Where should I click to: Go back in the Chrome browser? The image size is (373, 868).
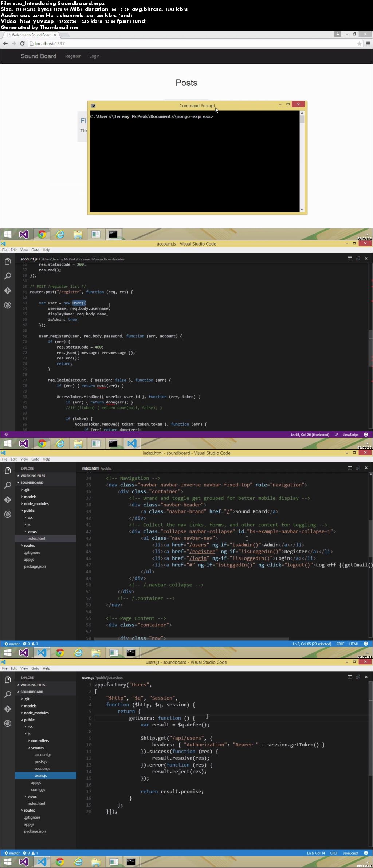point(5,44)
